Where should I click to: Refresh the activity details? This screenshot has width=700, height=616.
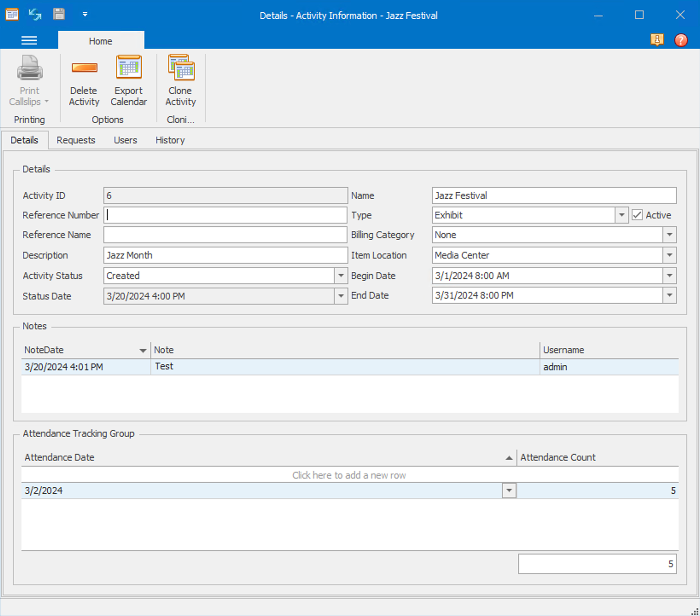[35, 14]
